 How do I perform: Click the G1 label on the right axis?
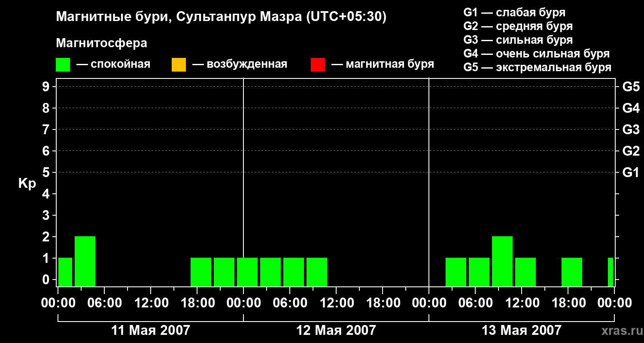(631, 172)
